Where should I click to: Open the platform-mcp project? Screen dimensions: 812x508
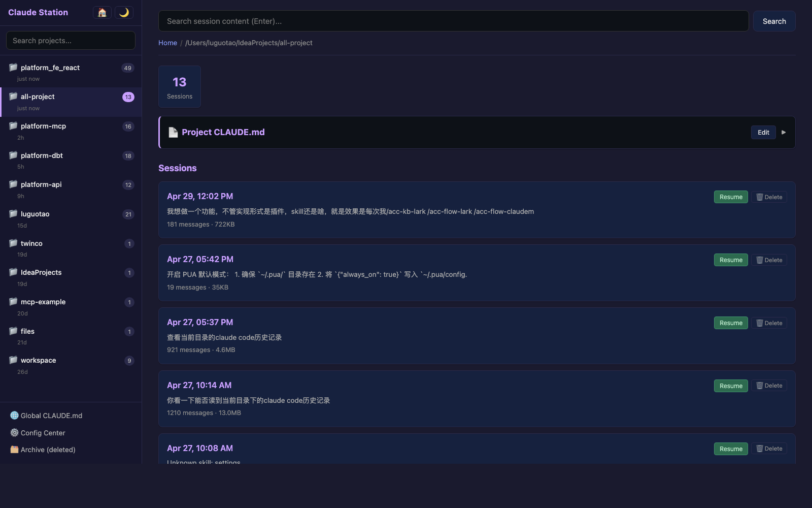pos(71,132)
